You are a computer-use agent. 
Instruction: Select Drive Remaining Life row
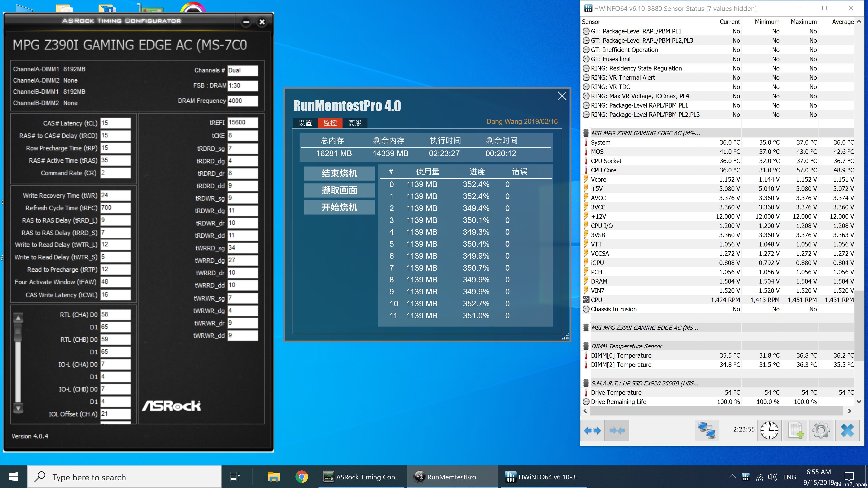point(718,402)
